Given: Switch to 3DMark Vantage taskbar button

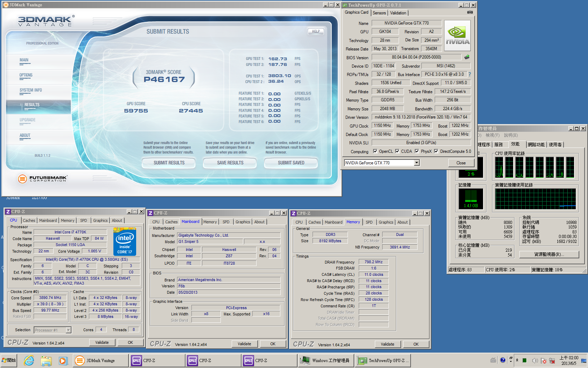Looking at the screenshot, I should [x=101, y=360].
